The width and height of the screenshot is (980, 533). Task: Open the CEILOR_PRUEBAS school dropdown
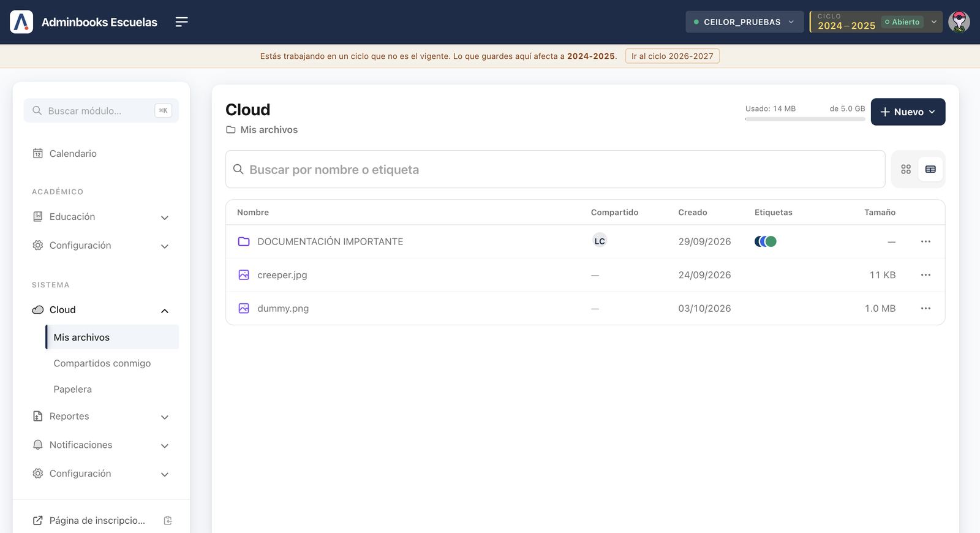[744, 22]
